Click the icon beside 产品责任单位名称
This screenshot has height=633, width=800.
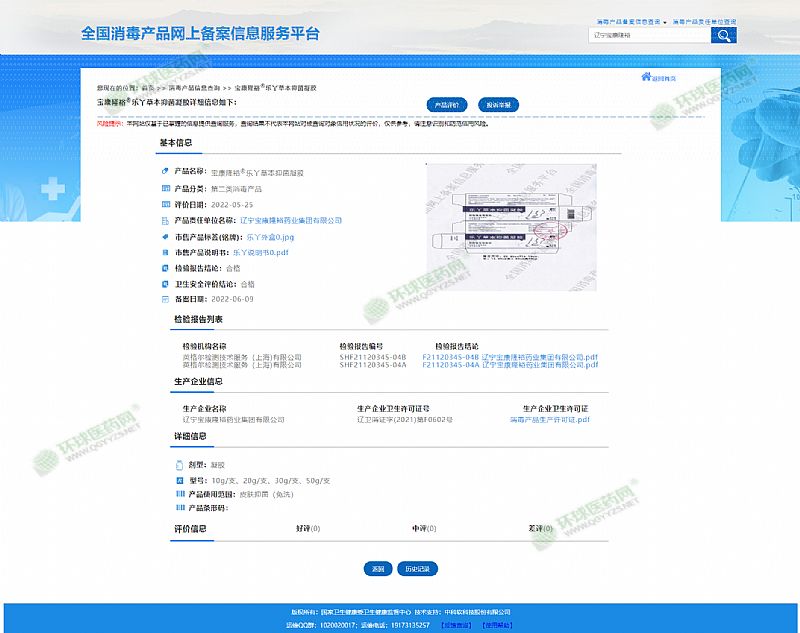click(165, 221)
